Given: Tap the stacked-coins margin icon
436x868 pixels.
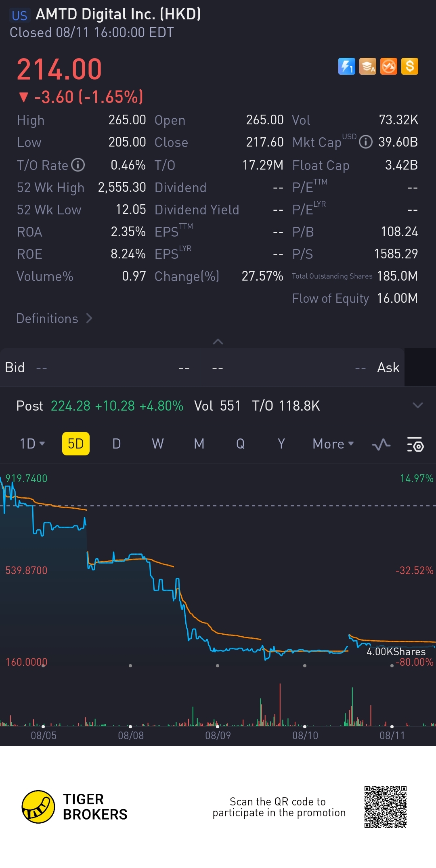Looking at the screenshot, I should coord(367,66).
